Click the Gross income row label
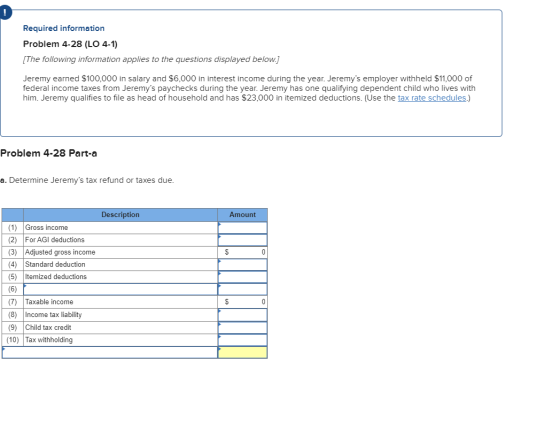560x424 pixels. click(46, 228)
